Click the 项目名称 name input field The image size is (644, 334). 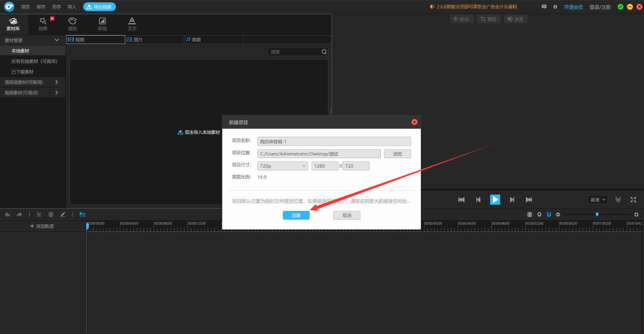click(x=334, y=141)
